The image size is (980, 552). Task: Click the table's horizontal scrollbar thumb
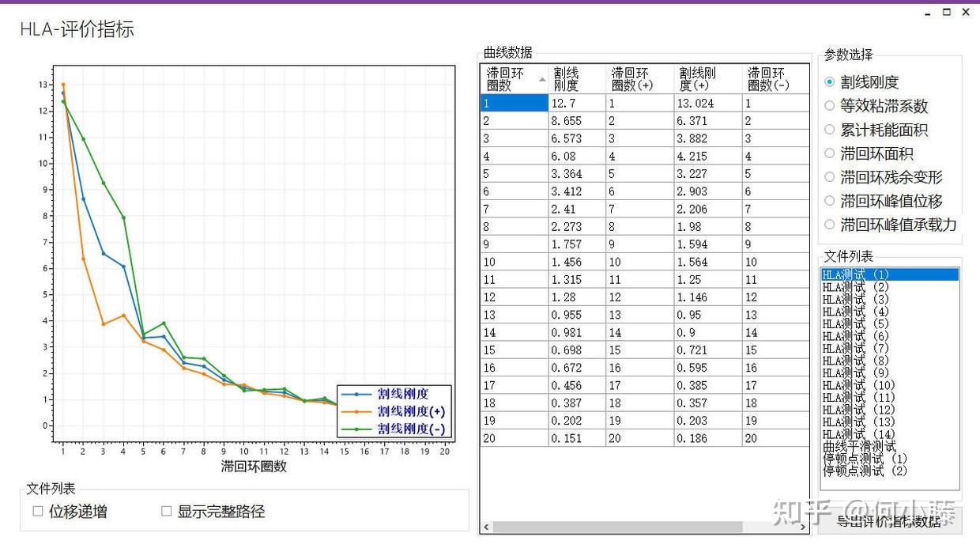pyautogui.click(x=617, y=527)
